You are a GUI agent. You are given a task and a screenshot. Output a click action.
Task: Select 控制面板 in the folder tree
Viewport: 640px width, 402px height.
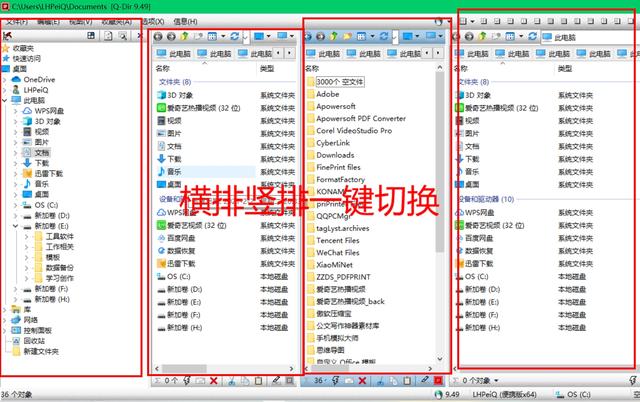pos(38,330)
